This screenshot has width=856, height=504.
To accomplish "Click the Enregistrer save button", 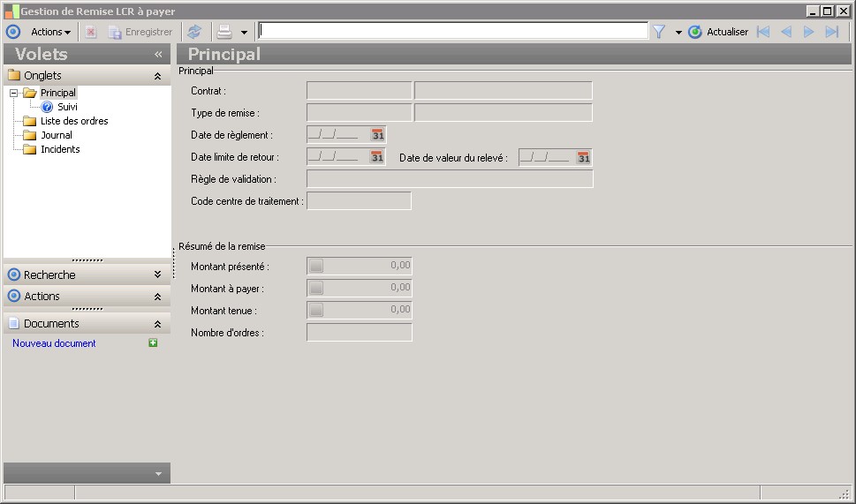I will pos(140,32).
